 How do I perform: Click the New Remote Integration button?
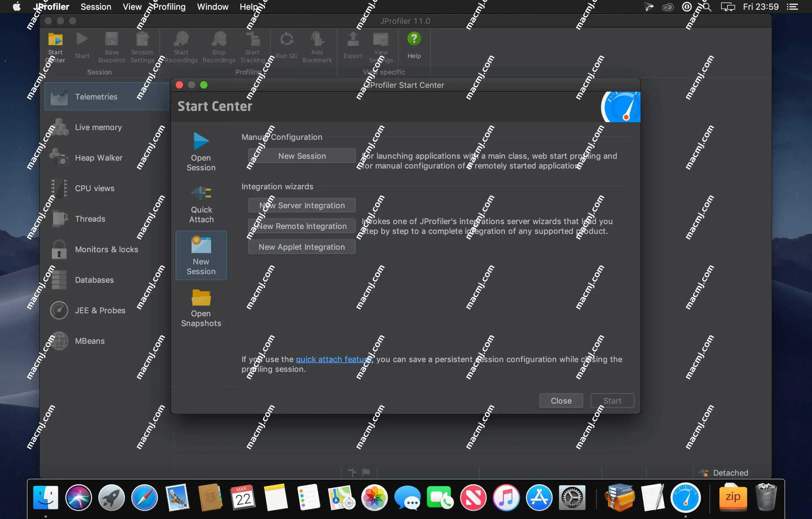tap(302, 226)
